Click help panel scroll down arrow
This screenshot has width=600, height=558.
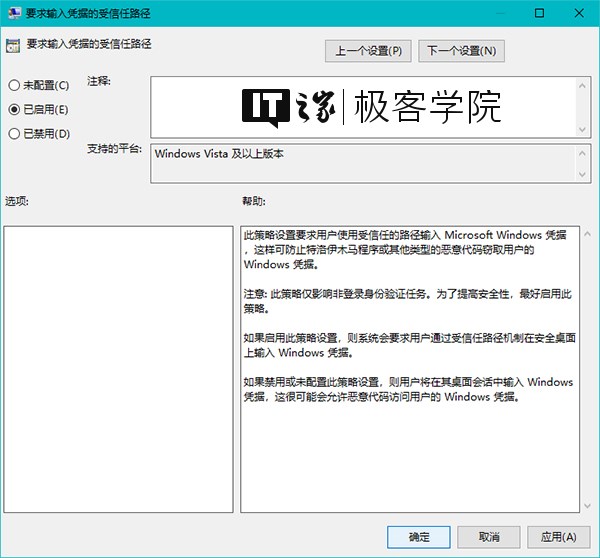point(587,506)
